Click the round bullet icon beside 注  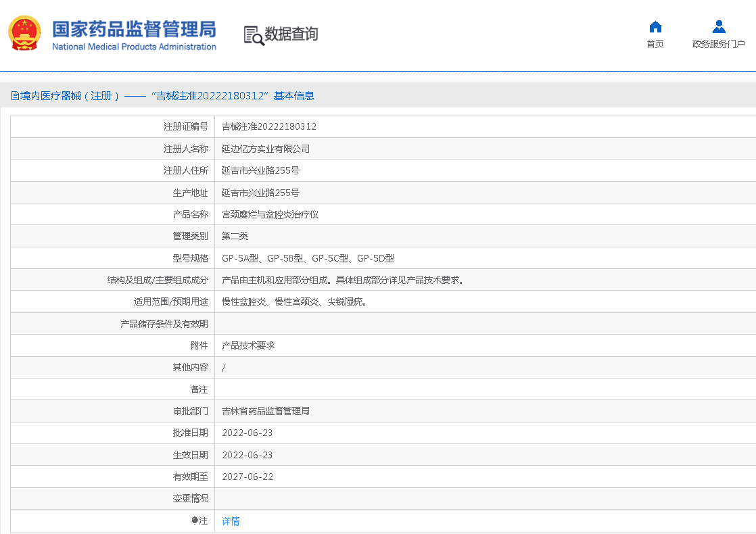(195, 520)
